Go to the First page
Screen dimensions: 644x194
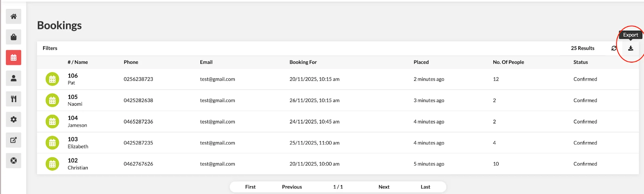(250, 187)
